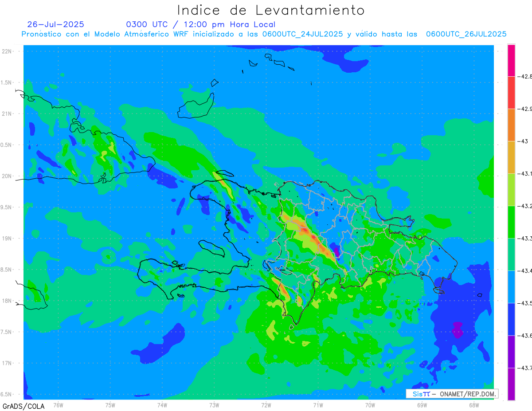Select the light blue swatch between -43.4 and -43.5
This screenshot has width=532, height=411.
pyautogui.click(x=511, y=287)
